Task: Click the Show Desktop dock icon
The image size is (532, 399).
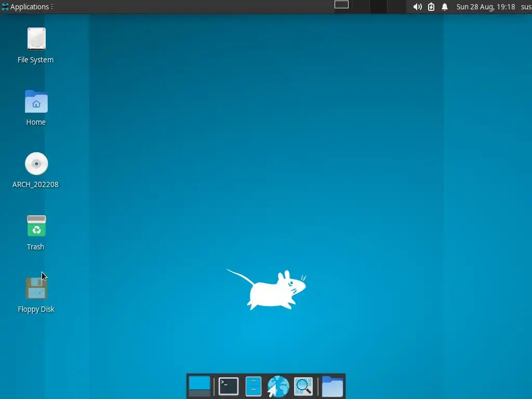Action: tap(199, 386)
